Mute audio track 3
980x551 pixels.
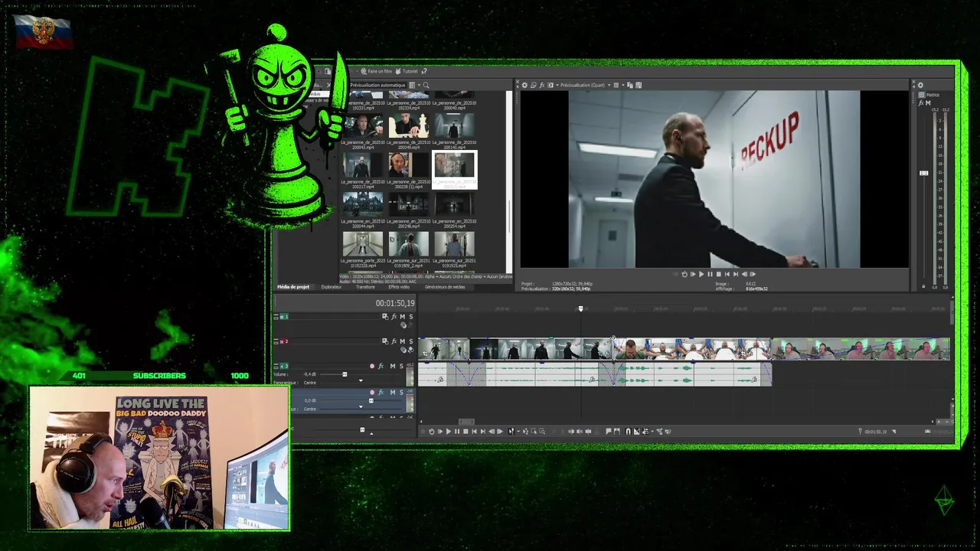click(393, 366)
